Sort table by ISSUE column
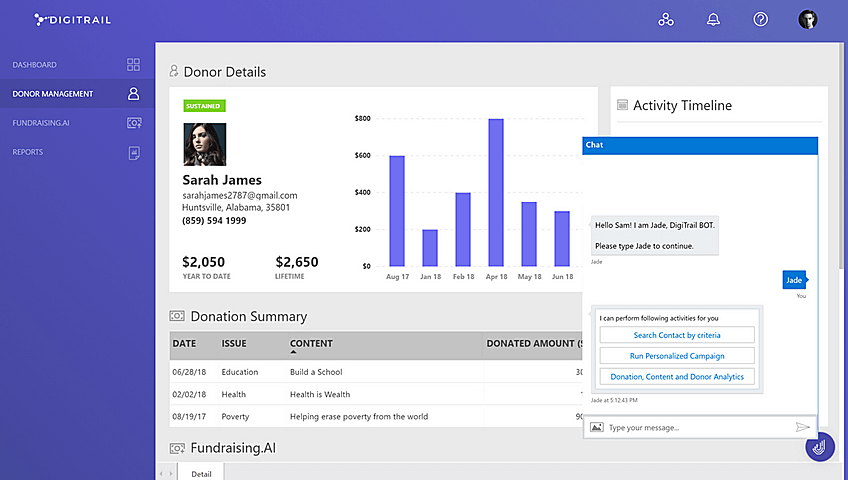Image resolution: width=848 pixels, height=480 pixels. click(x=234, y=344)
